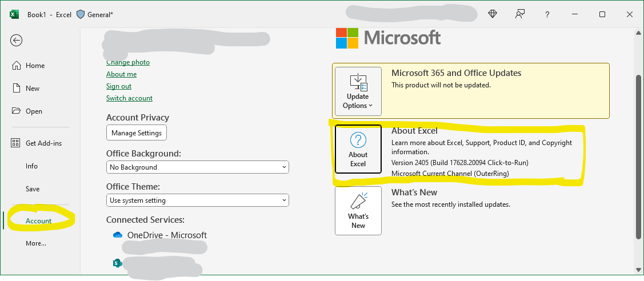
Task: Click Save in the sidebar
Action: tap(33, 189)
